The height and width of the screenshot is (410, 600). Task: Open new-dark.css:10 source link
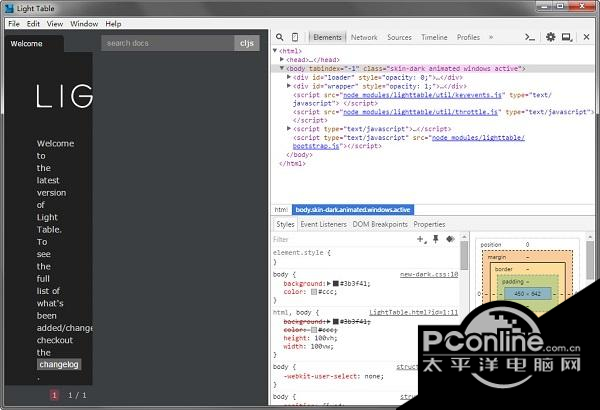[429, 274]
